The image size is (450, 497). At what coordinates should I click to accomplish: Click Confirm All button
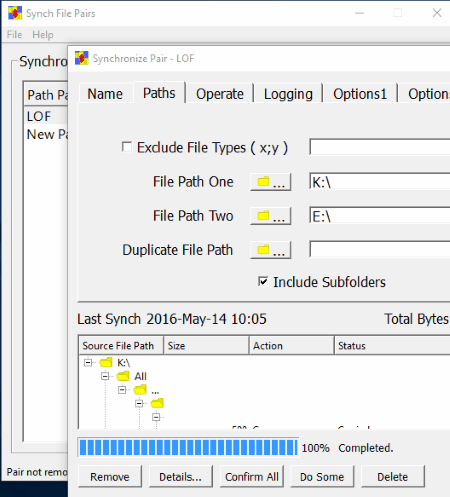pos(252,477)
